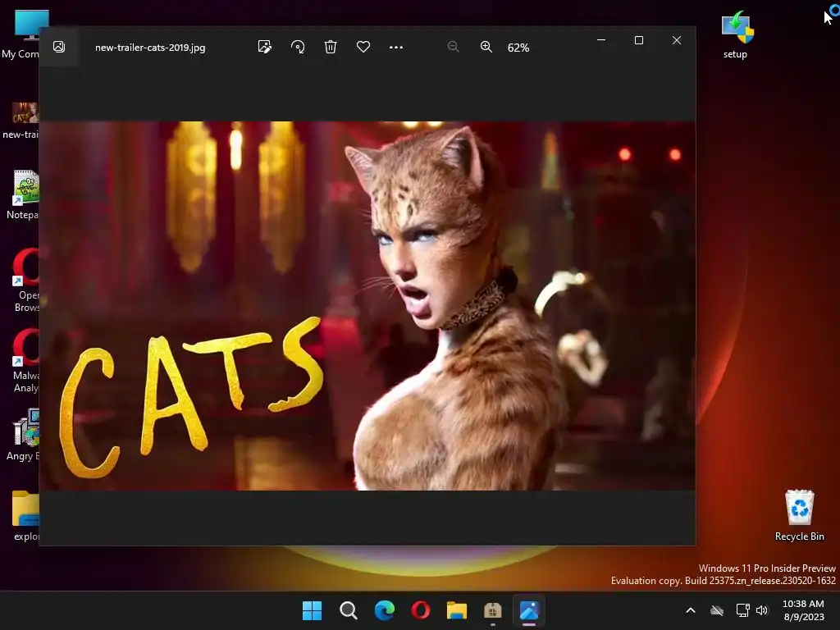
Task: Click the displayed CATS image in the viewer
Action: coord(367,306)
